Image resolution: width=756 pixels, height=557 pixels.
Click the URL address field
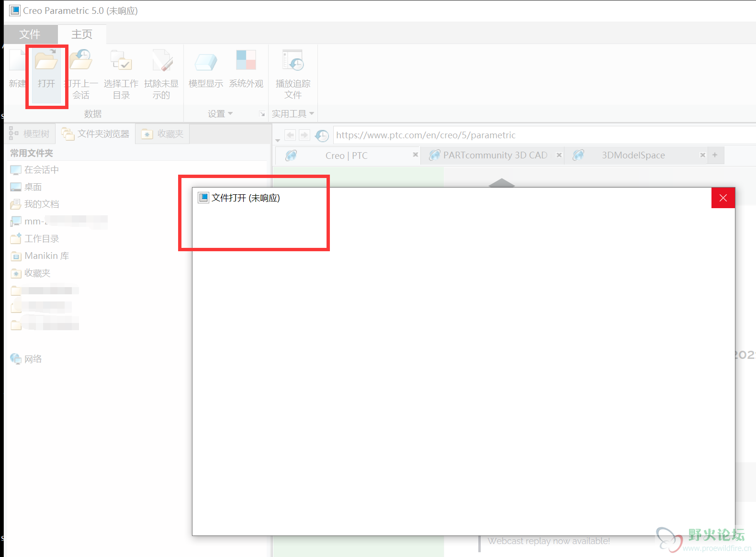tap(544, 135)
